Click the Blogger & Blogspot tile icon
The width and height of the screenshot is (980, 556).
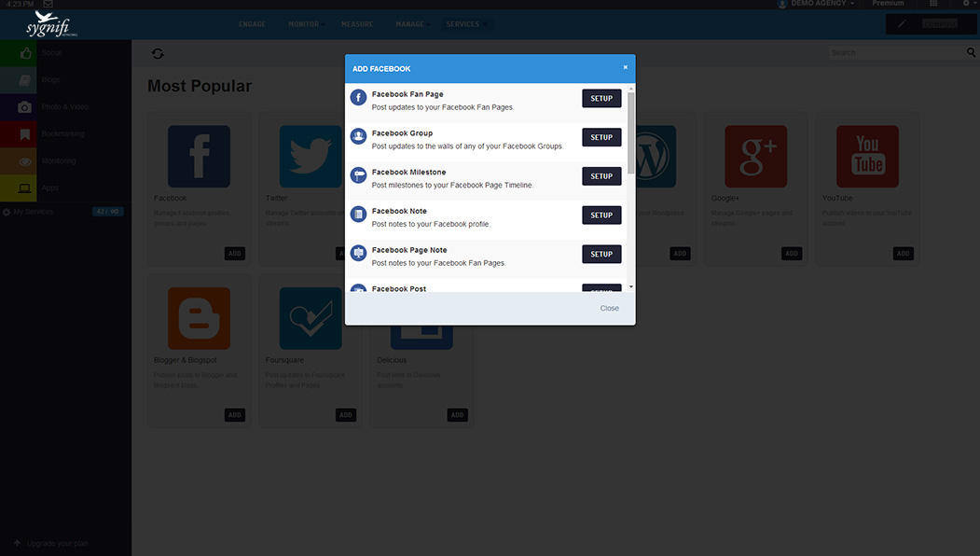tap(199, 318)
